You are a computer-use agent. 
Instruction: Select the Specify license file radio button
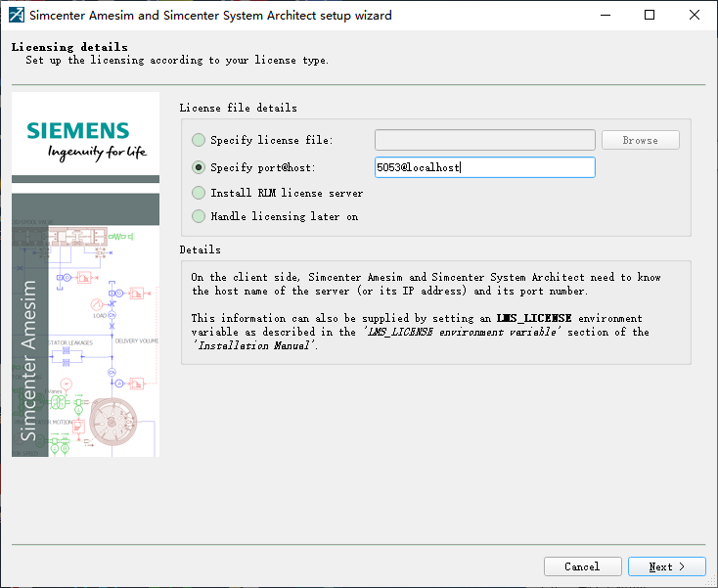(199, 140)
